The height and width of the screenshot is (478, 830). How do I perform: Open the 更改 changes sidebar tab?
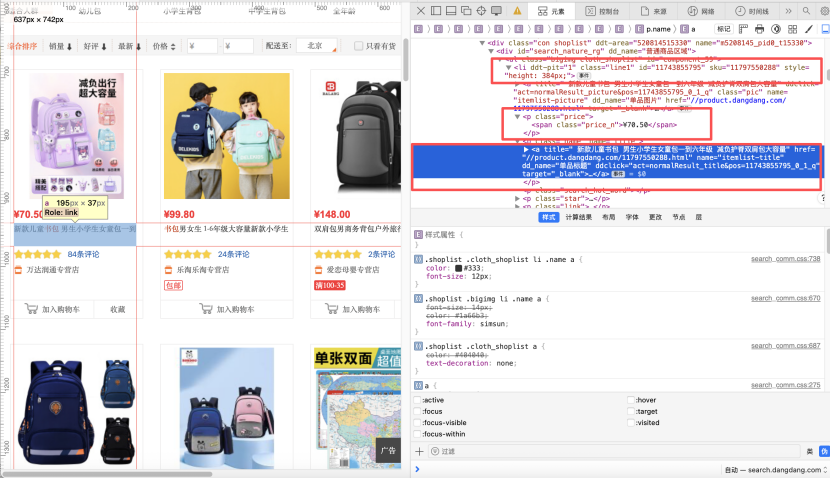pos(655,217)
